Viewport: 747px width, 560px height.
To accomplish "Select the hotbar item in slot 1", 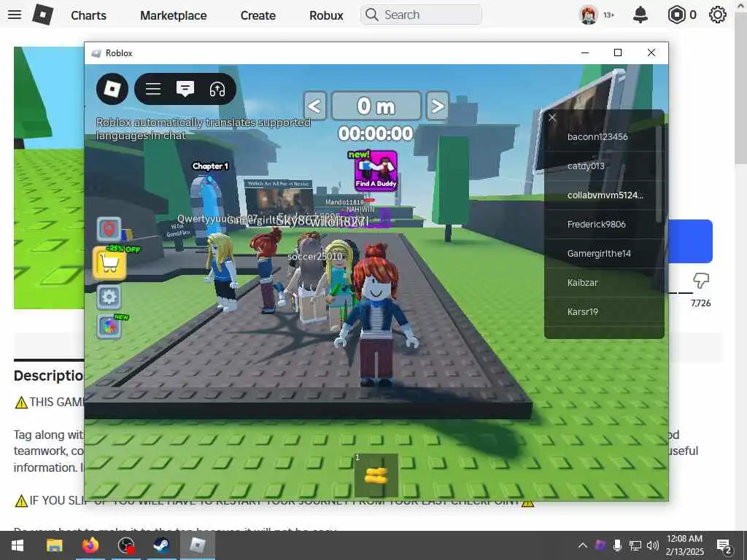I will point(376,475).
